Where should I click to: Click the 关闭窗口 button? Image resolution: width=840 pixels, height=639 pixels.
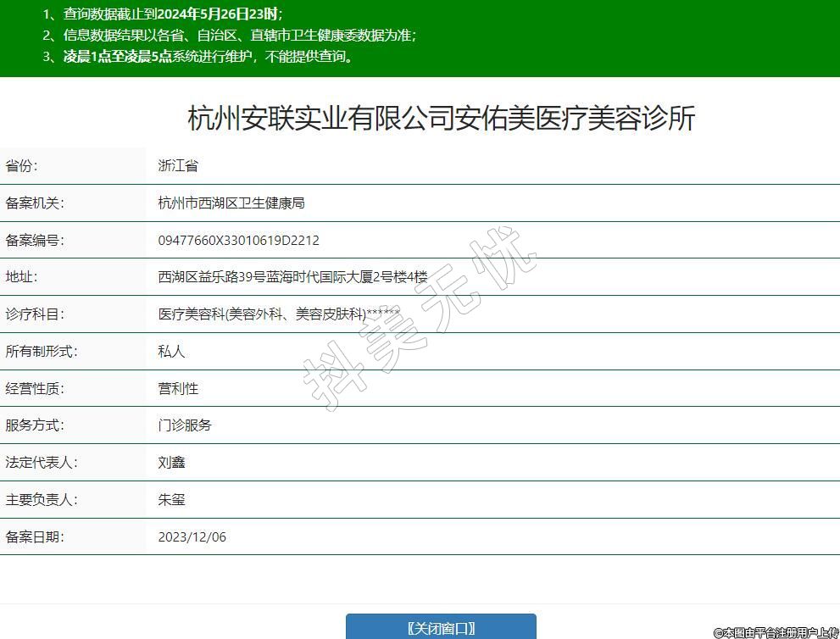coord(441,627)
